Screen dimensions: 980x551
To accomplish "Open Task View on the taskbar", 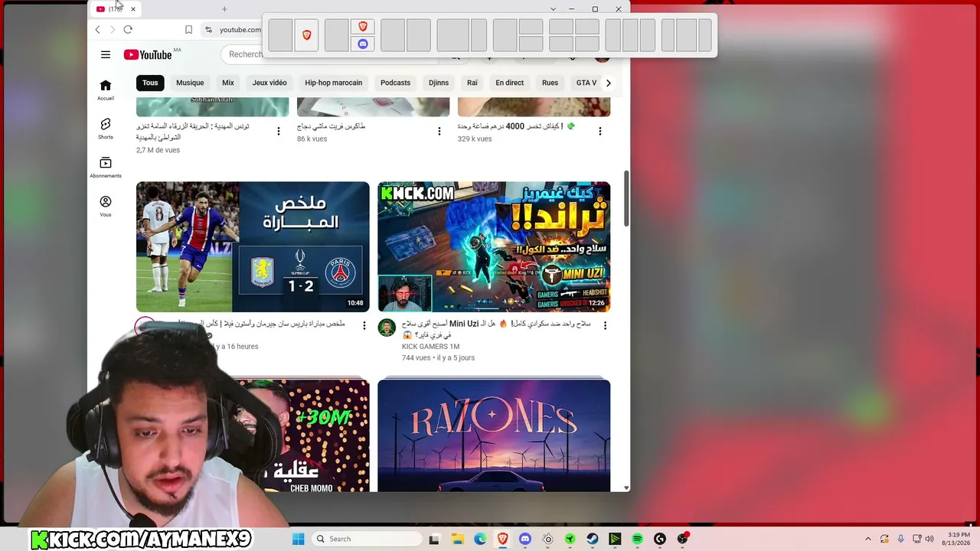I will click(x=434, y=539).
